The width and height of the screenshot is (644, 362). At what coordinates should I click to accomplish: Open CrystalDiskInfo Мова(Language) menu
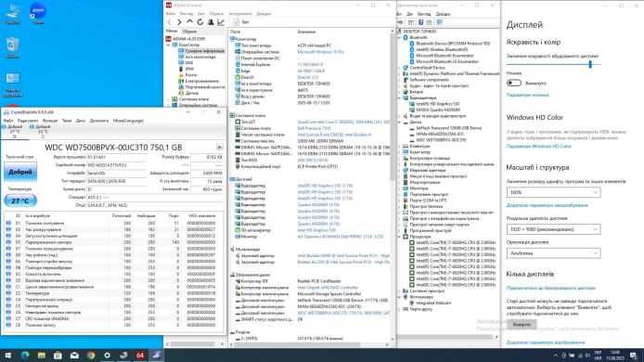[128, 121]
